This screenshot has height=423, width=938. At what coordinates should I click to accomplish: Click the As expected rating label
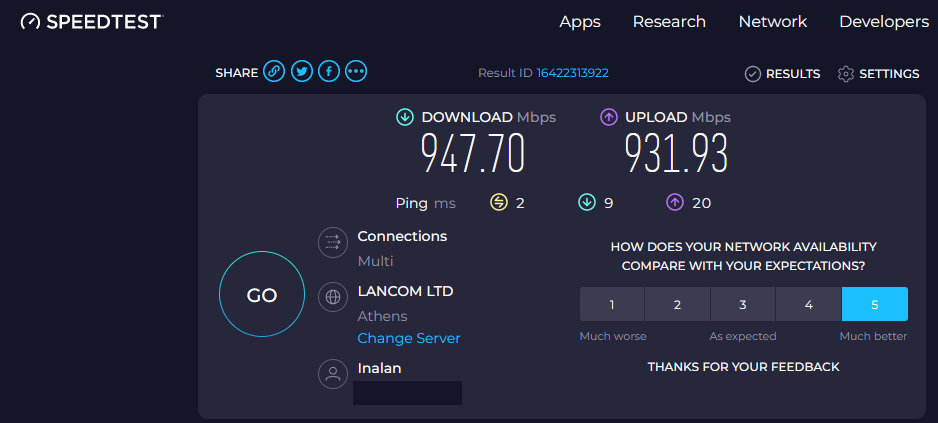(743, 336)
